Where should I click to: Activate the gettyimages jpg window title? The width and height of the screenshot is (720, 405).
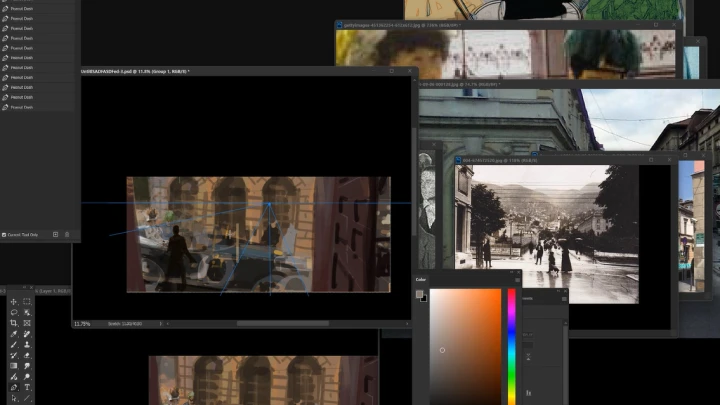tap(402, 25)
